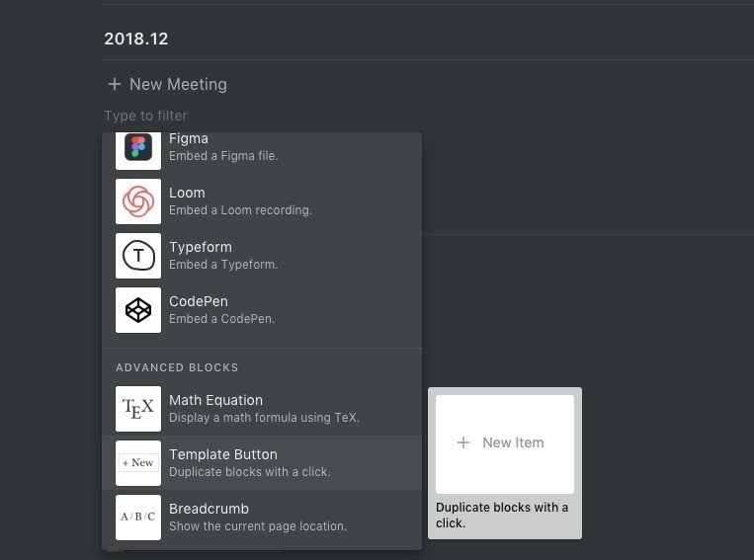Click the plus icon beside New Meeting

point(115,84)
